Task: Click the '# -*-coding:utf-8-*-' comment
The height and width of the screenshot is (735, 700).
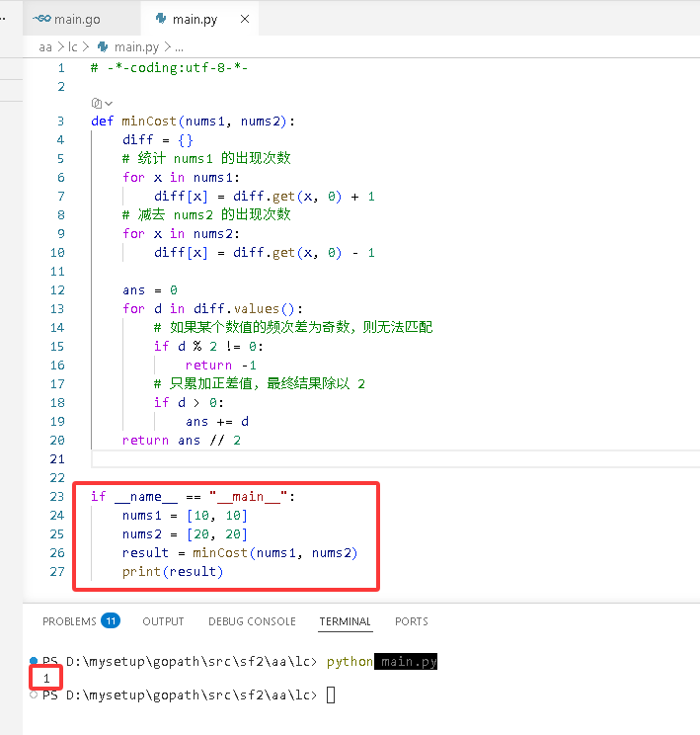Action: [x=169, y=68]
